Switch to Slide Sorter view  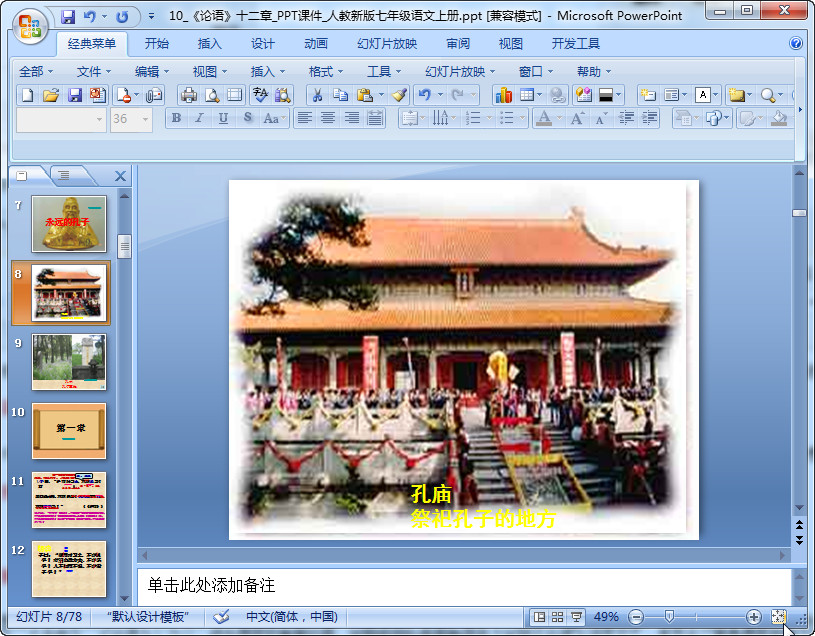pos(558,617)
